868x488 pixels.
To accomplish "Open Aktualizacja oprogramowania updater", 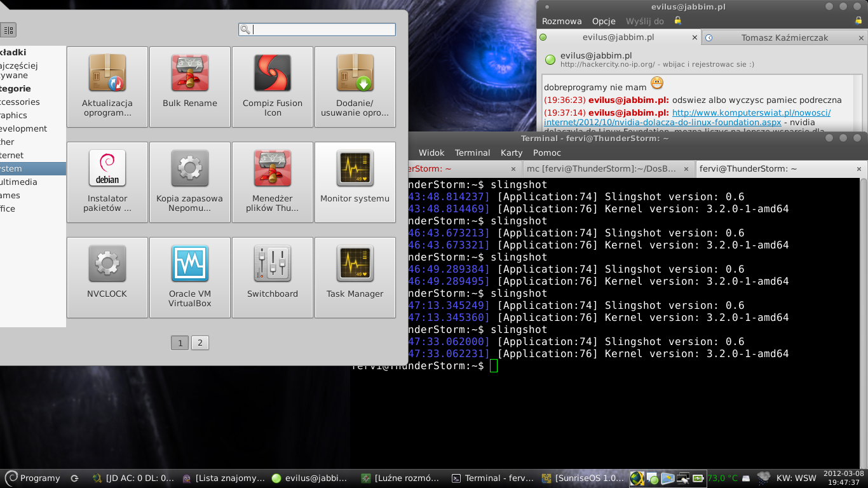I will point(107,86).
